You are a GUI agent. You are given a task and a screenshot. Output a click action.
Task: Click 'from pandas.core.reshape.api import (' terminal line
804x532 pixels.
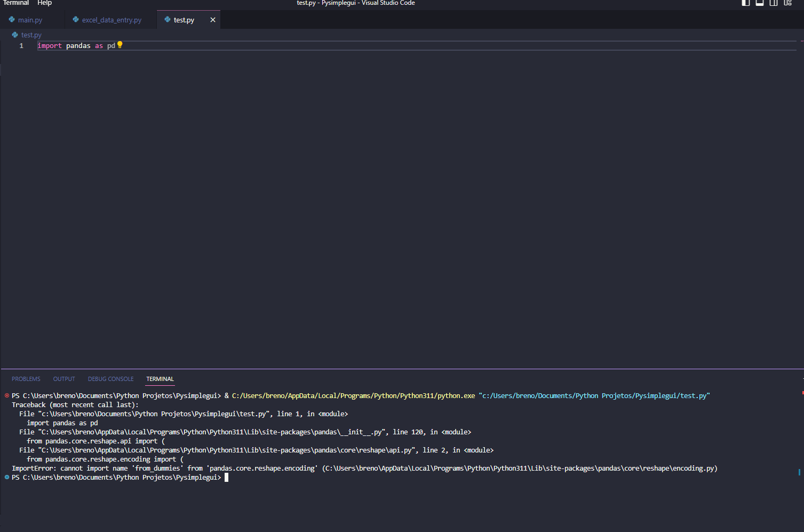[96, 441]
